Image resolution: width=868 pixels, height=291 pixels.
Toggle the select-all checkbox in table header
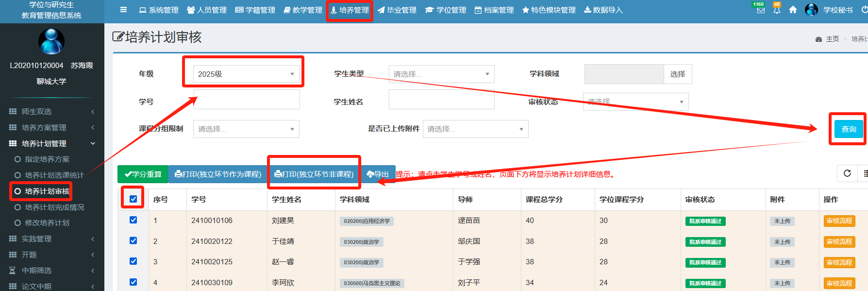133,199
